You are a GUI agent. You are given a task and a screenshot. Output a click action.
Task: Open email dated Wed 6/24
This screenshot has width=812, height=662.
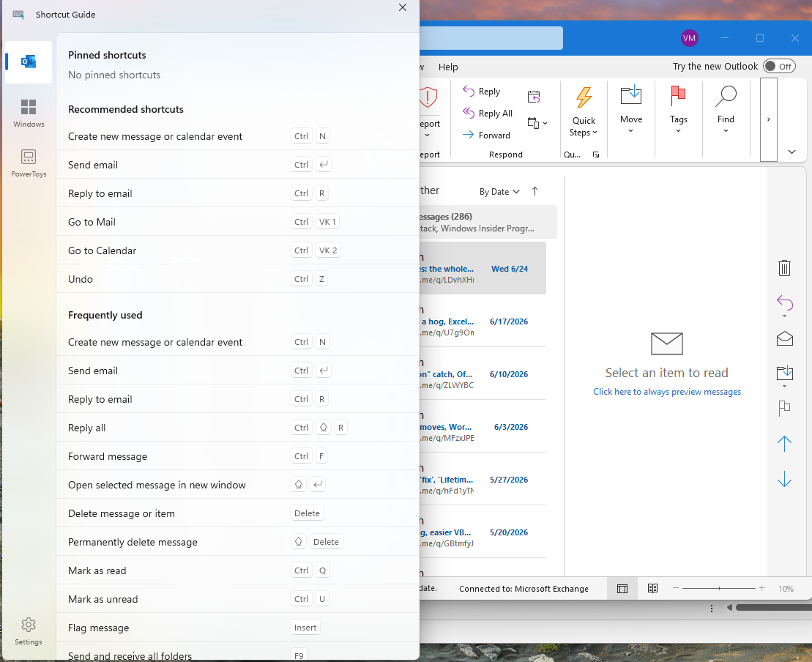pos(483,268)
